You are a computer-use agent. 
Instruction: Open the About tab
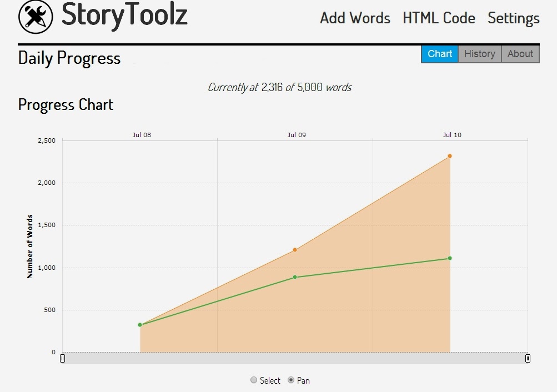coord(520,54)
